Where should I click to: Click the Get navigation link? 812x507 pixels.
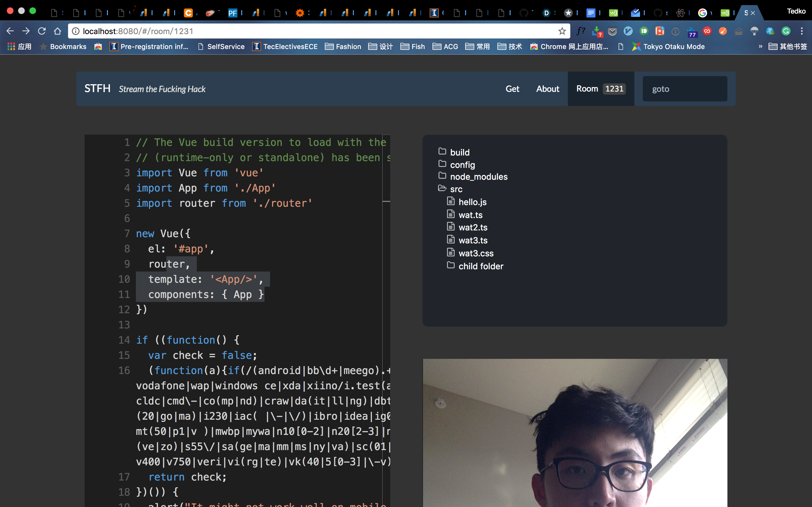512,89
